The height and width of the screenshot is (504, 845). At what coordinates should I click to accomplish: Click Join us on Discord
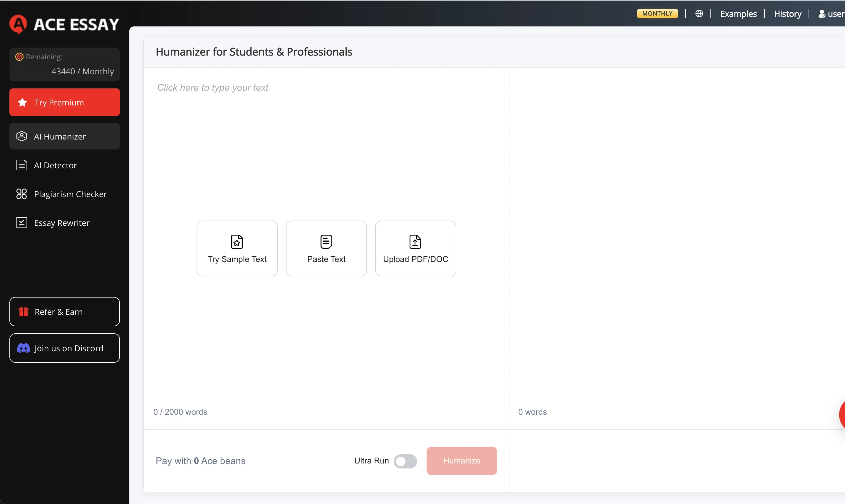(65, 348)
